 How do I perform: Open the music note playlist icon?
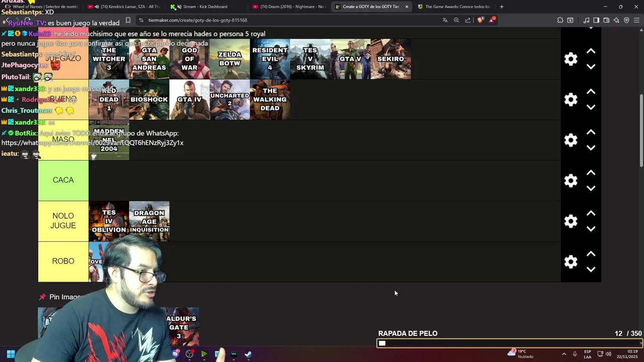click(x=586, y=20)
